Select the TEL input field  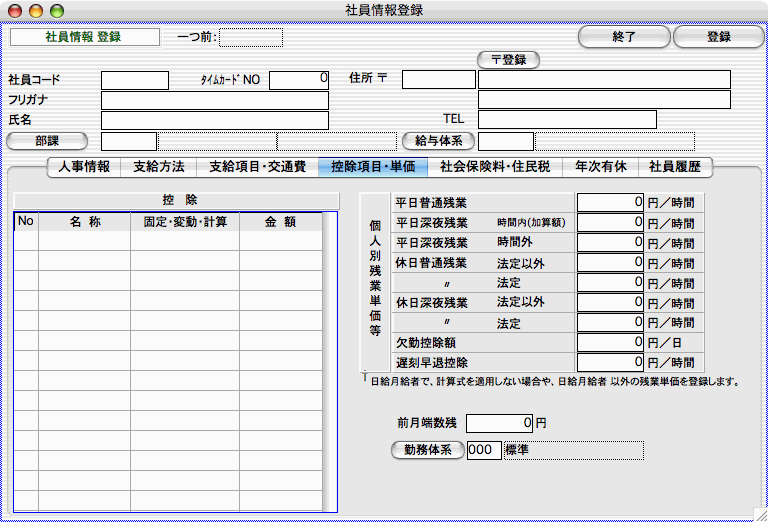(566, 120)
